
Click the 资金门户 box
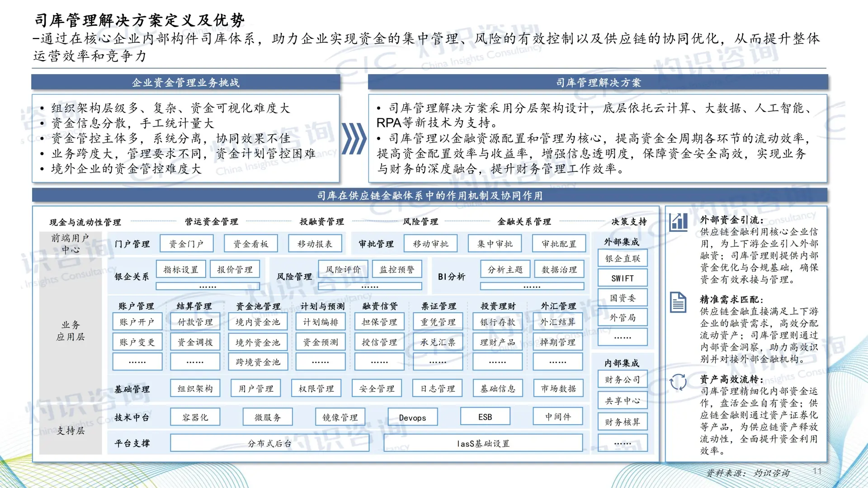(x=186, y=244)
